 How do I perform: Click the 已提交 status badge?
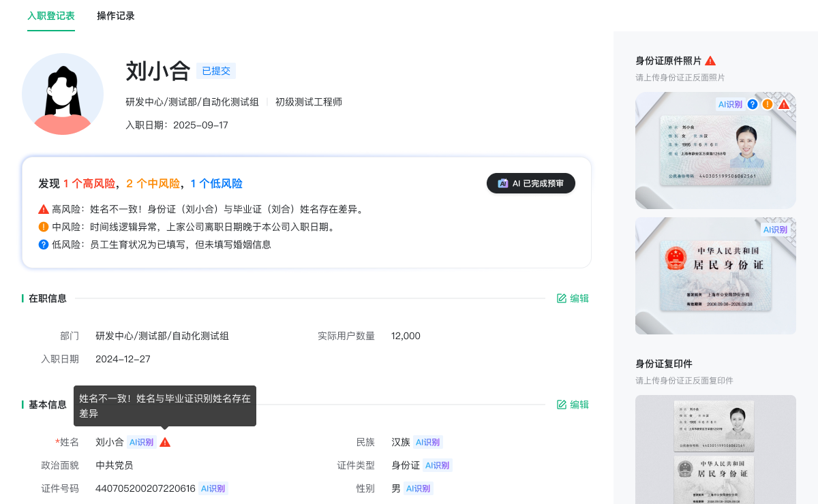coord(215,70)
